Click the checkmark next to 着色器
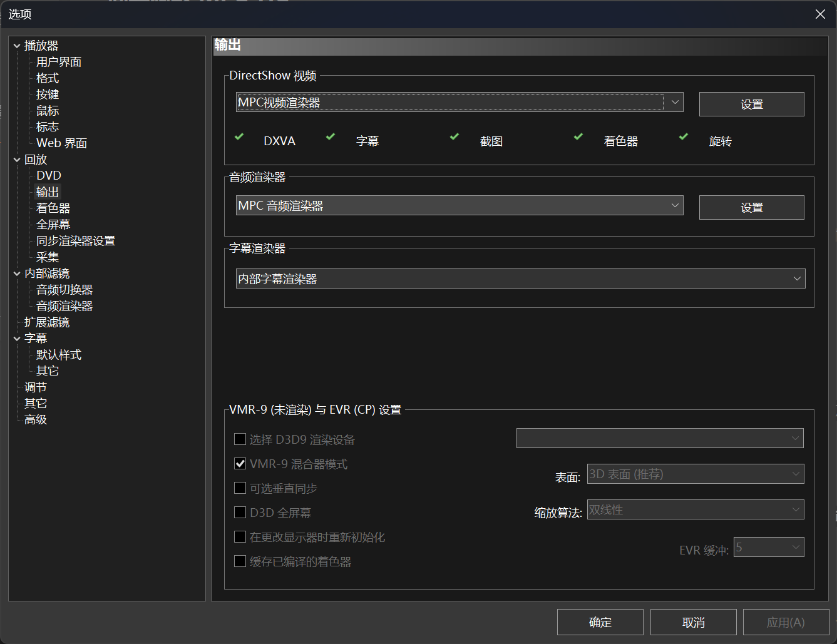 click(x=578, y=136)
